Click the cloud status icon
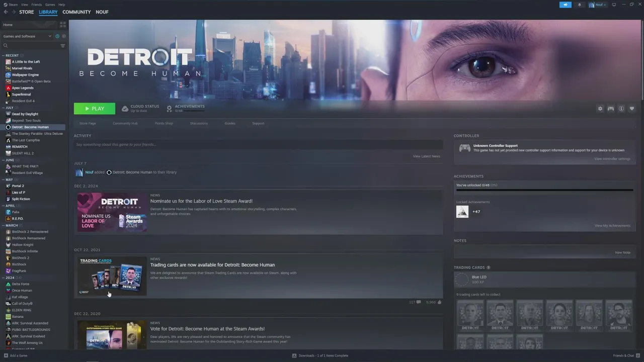 125,109
